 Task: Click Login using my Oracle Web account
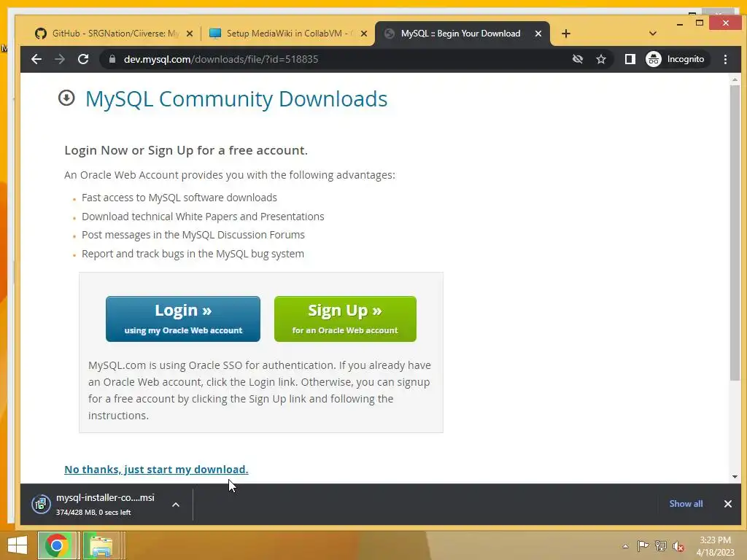tap(183, 319)
